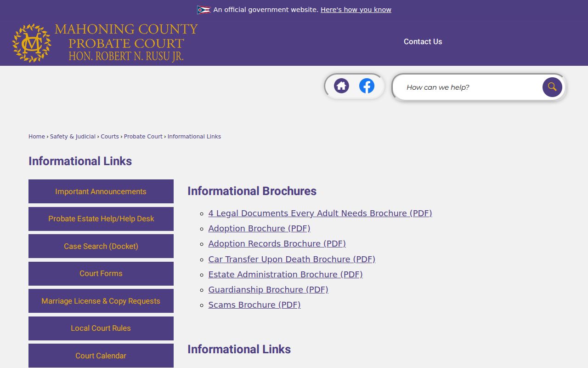Open the Contact Us menu item

point(423,41)
